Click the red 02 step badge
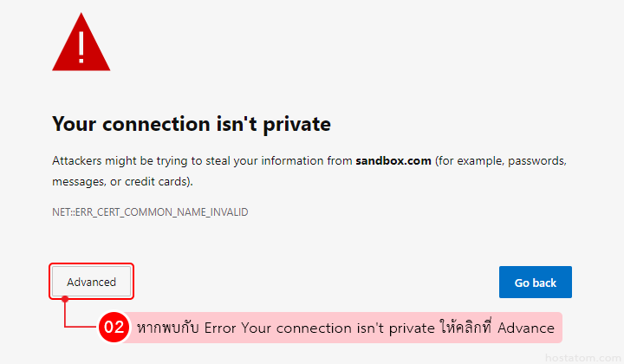Image resolution: width=624 pixels, height=364 pixels. (x=114, y=328)
